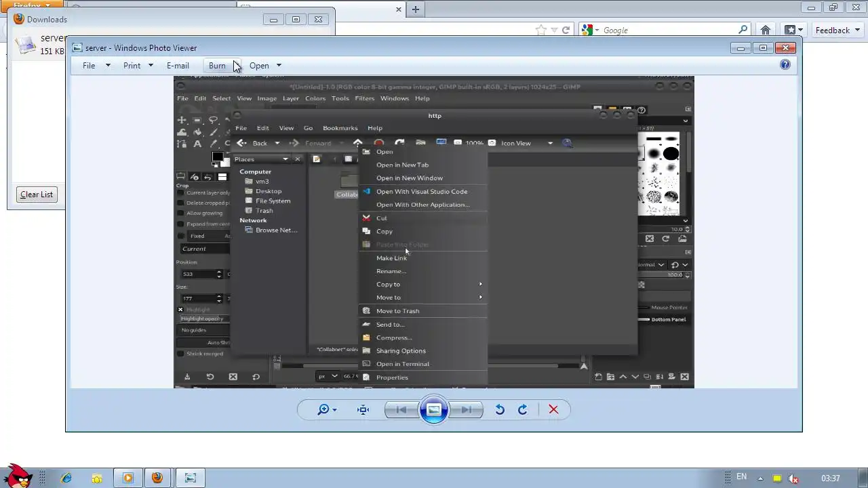Open the Firefox bookmarks menu button

tap(793, 30)
